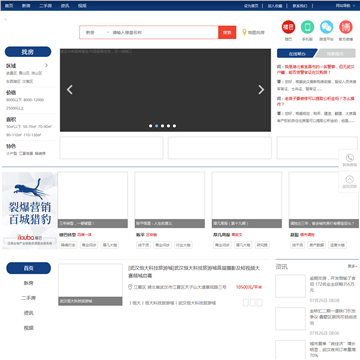
Task: Click 首页 in the top navigation bar
Action: pos(9,6)
